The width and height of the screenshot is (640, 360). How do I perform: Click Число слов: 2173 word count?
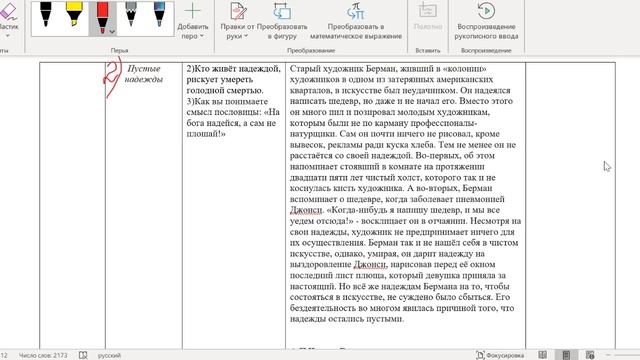coord(43,356)
